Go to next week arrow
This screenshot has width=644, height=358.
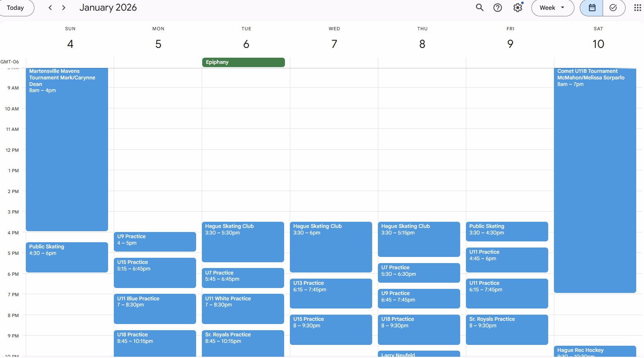point(64,7)
